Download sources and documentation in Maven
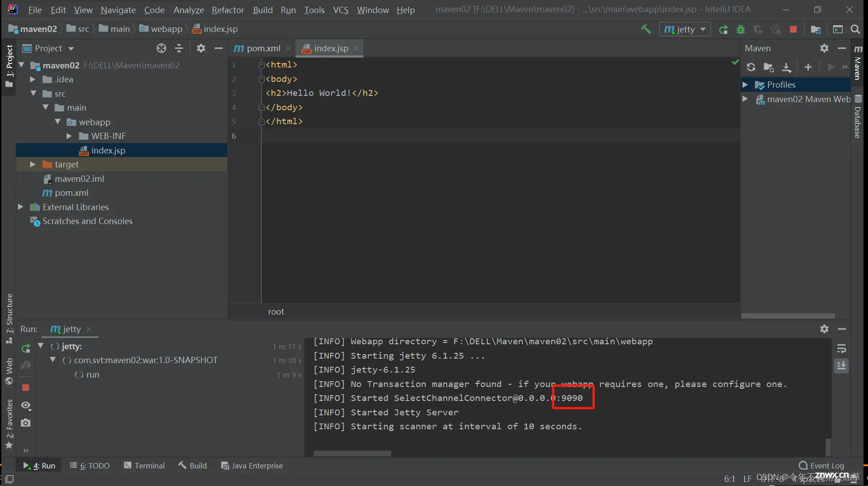 [786, 67]
